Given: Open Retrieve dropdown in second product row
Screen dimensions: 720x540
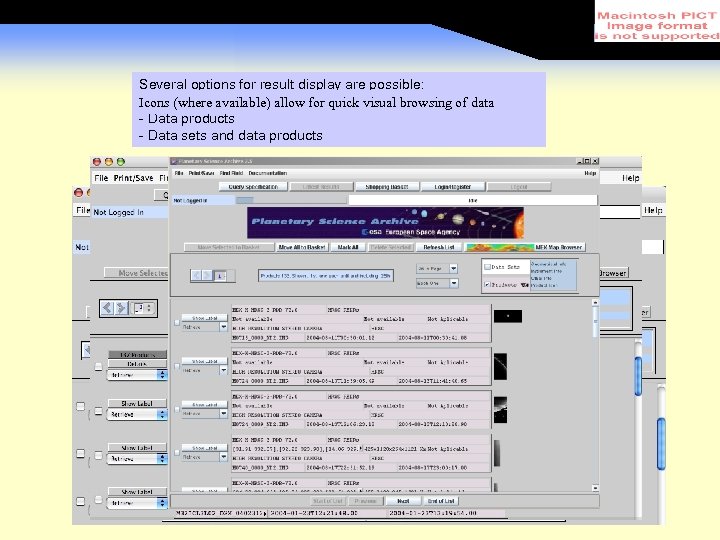Looking at the screenshot, I should coord(204,370).
